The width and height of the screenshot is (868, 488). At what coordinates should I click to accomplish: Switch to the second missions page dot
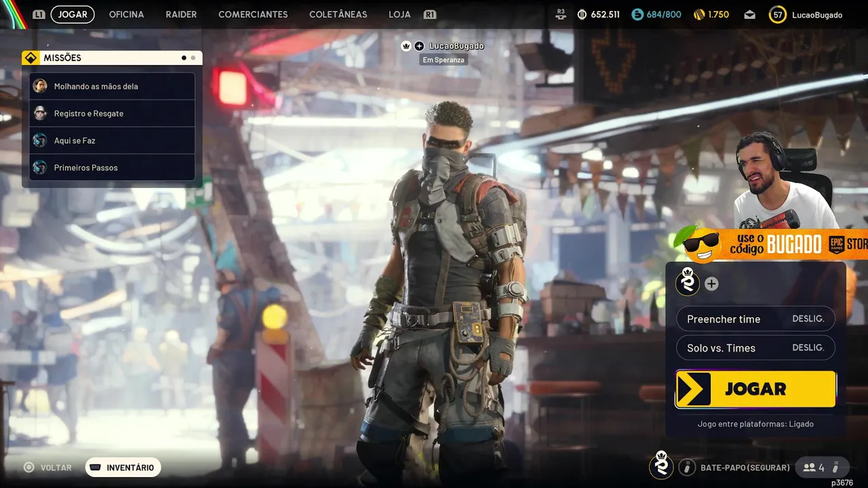coord(193,58)
